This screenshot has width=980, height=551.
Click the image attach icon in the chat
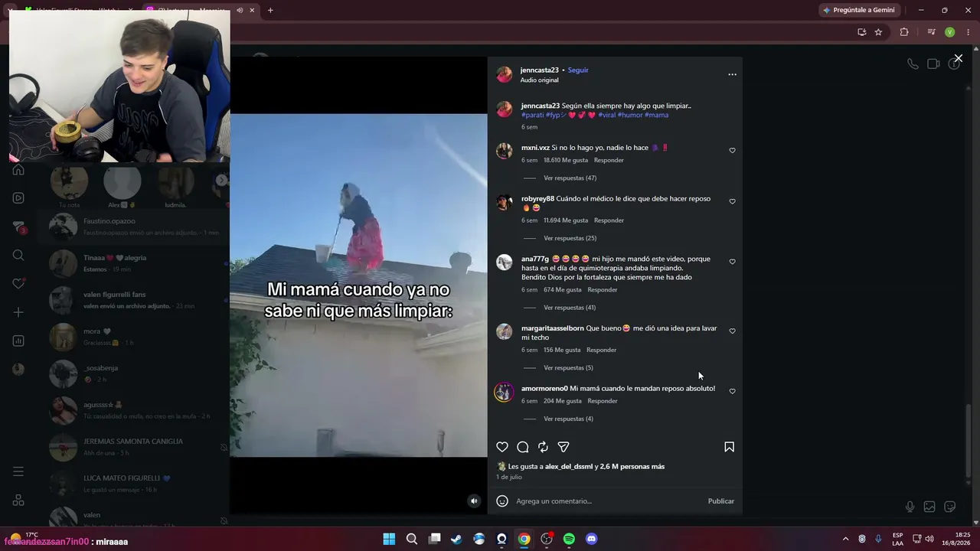pos(929,507)
